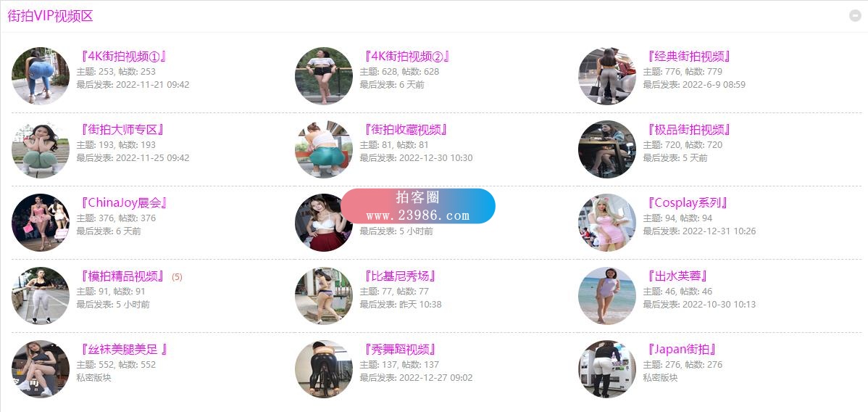Collapse the 街拍VIP视频区 section
868x412 pixels.
[x=855, y=16]
